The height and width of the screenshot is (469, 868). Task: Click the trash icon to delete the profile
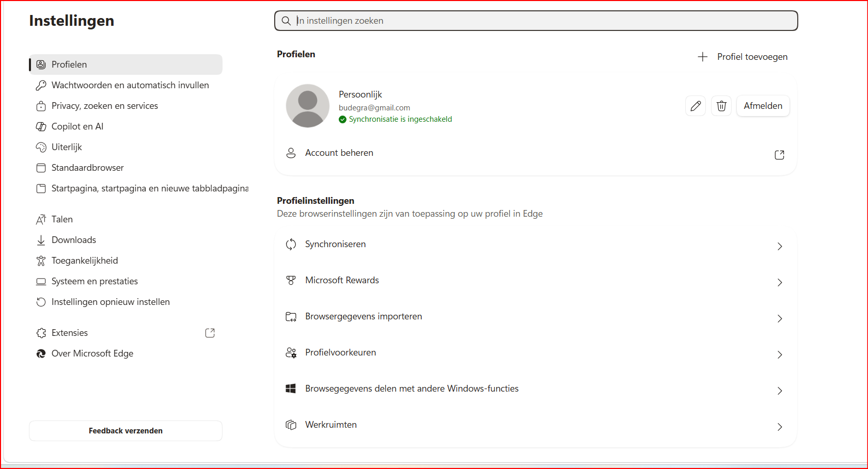(x=721, y=106)
